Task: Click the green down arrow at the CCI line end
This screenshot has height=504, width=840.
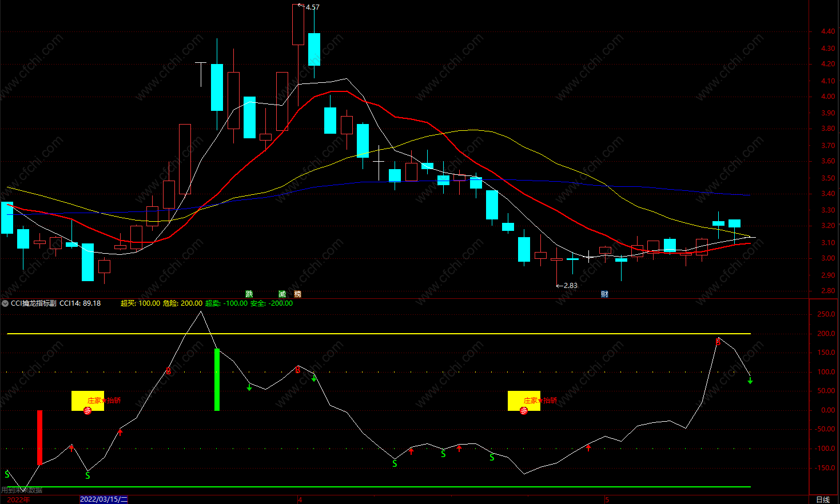Action: (x=750, y=381)
